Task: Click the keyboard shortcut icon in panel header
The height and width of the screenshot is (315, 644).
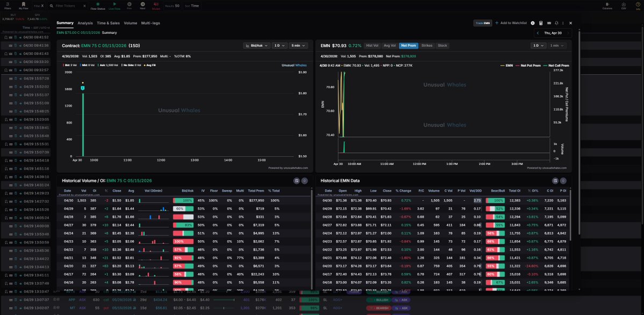Action: [549, 24]
